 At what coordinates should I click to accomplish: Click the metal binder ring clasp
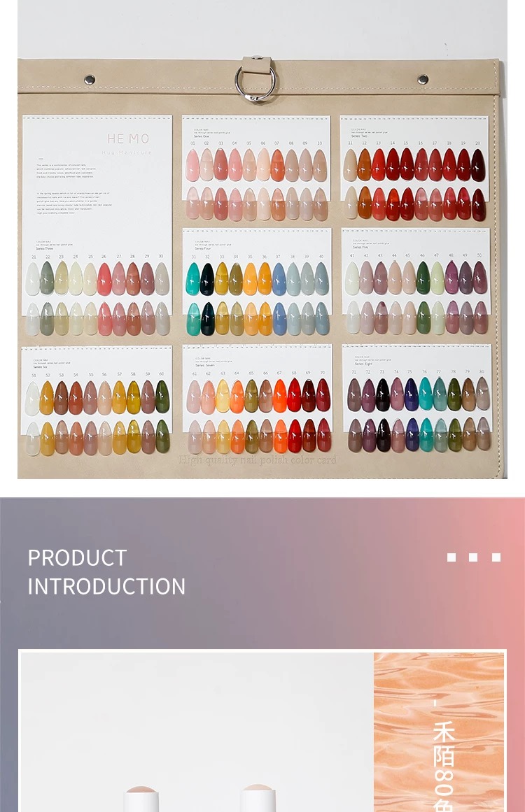point(255,78)
